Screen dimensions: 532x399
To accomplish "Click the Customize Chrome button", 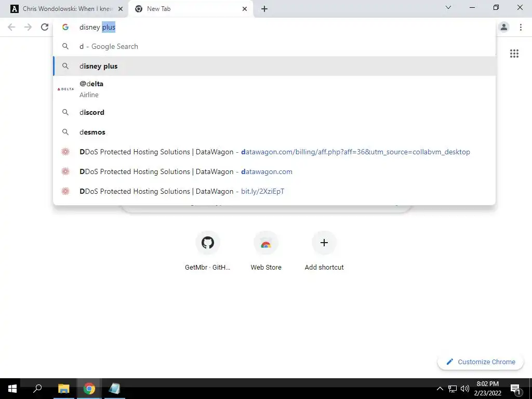I will (481, 362).
